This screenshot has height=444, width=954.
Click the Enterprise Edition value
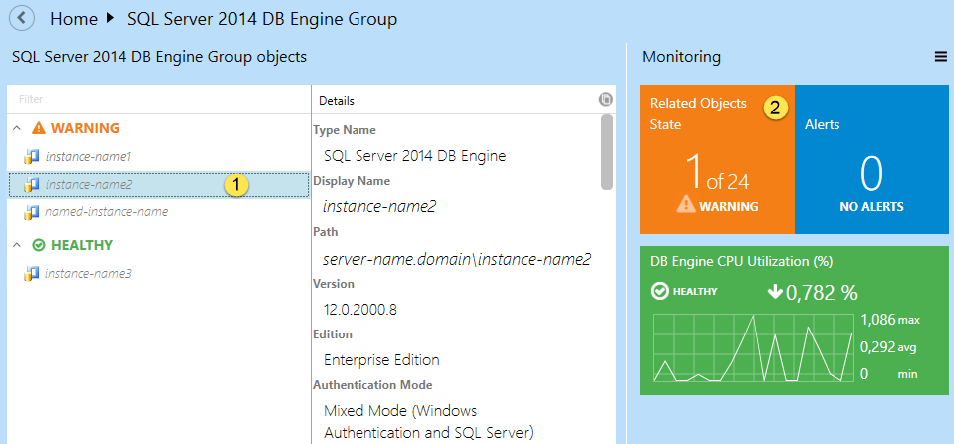point(381,359)
